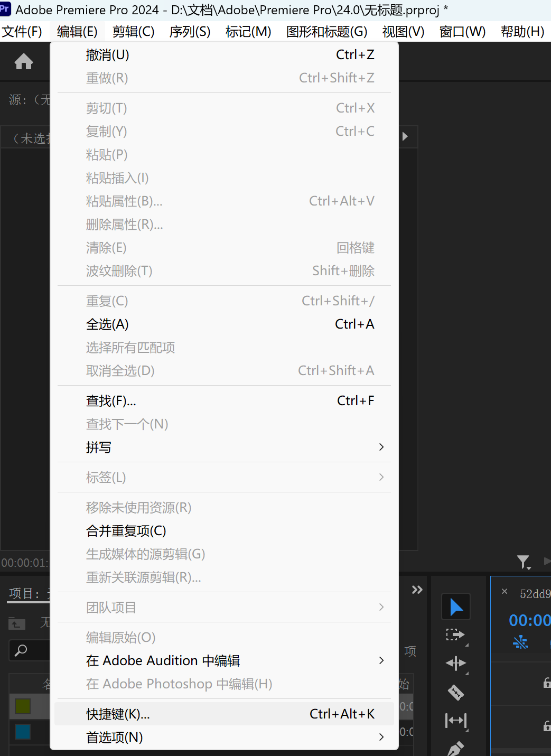Click 重新关联源剪辑(R)... menu entry
This screenshot has width=551, height=756.
tap(224, 577)
